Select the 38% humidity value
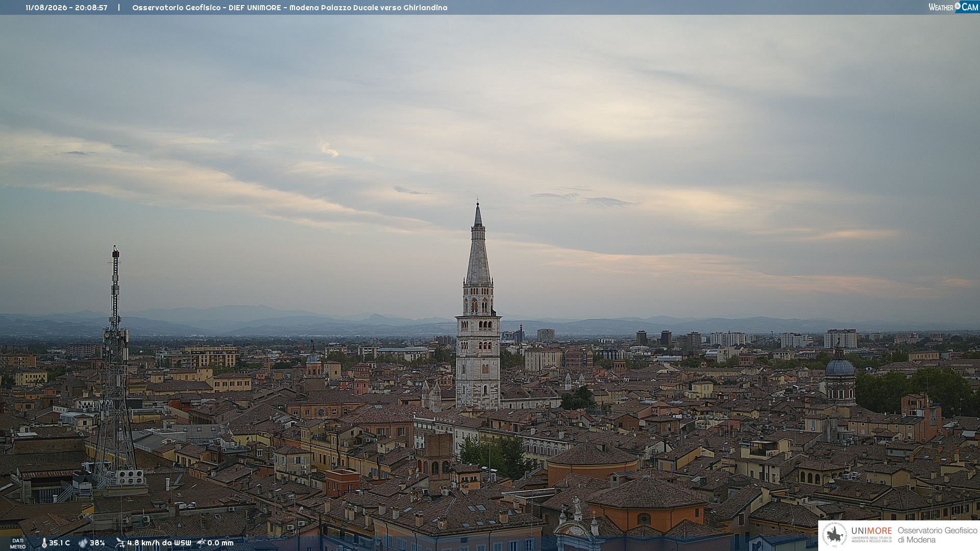The height and width of the screenshot is (551, 980). (97, 543)
